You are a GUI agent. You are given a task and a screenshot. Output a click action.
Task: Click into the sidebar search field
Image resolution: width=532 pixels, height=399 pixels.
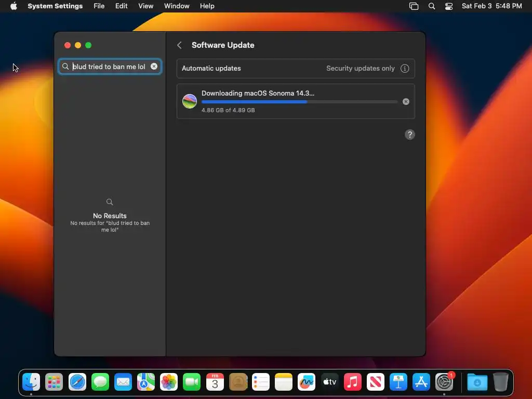click(x=110, y=66)
